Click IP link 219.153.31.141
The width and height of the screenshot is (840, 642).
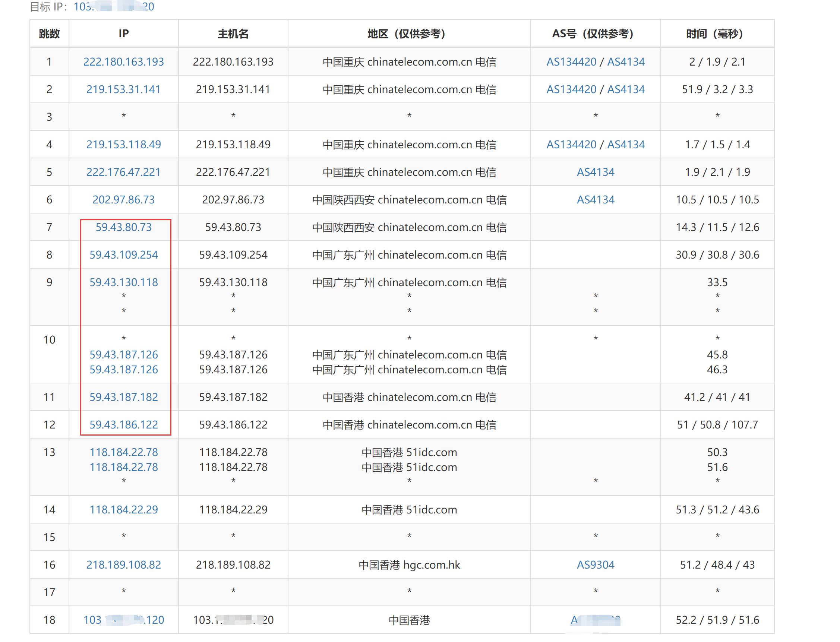[x=123, y=89]
